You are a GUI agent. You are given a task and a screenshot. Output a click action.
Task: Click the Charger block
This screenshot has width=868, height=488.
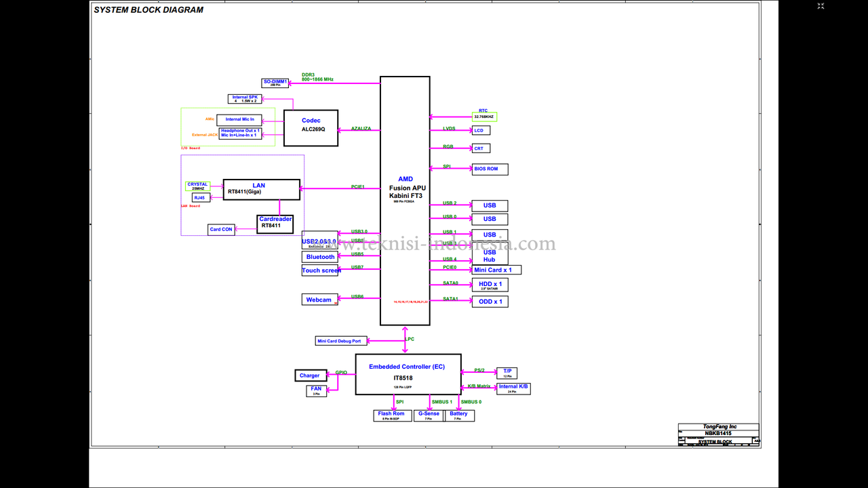[x=311, y=375]
